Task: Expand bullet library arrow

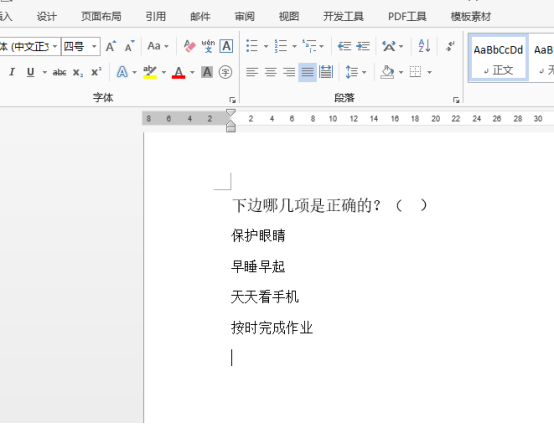Action: pos(266,46)
